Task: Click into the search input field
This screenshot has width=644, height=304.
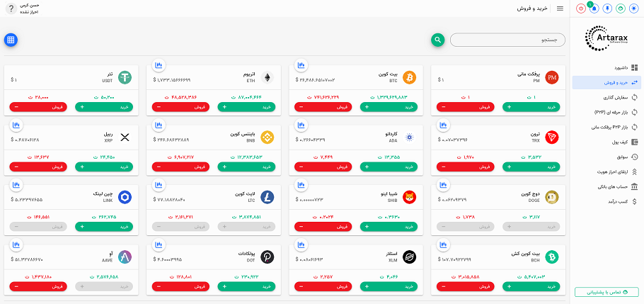Action: (507, 40)
